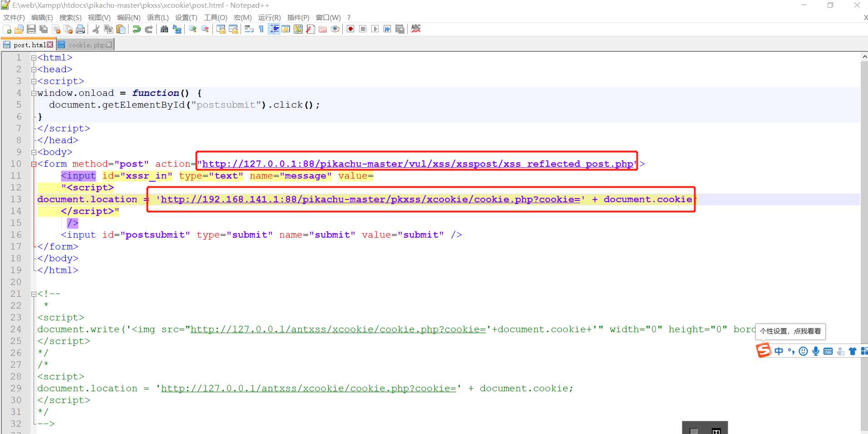Click the Close file toolbar icon
868x434 pixels.
click(x=56, y=29)
